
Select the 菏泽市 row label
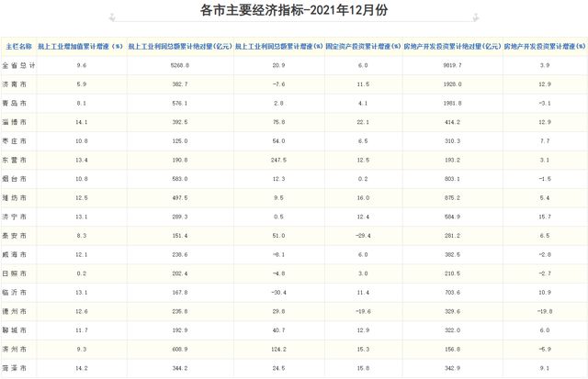pyautogui.click(x=15, y=368)
